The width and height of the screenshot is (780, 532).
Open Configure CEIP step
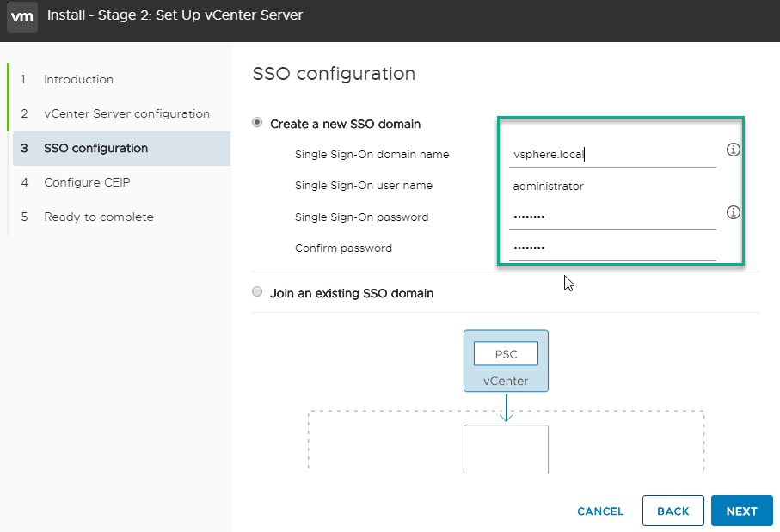tap(87, 182)
